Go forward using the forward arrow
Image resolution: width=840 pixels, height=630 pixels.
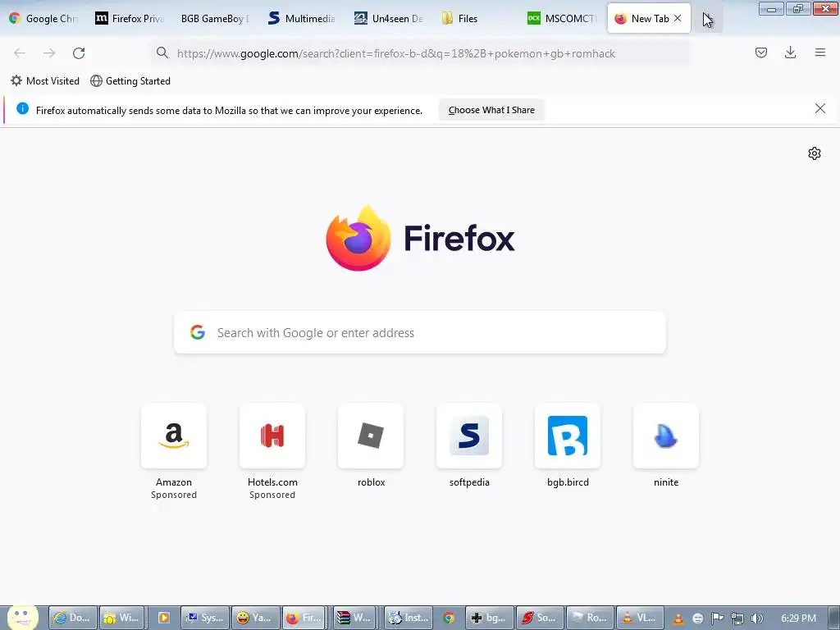pyautogui.click(x=49, y=53)
